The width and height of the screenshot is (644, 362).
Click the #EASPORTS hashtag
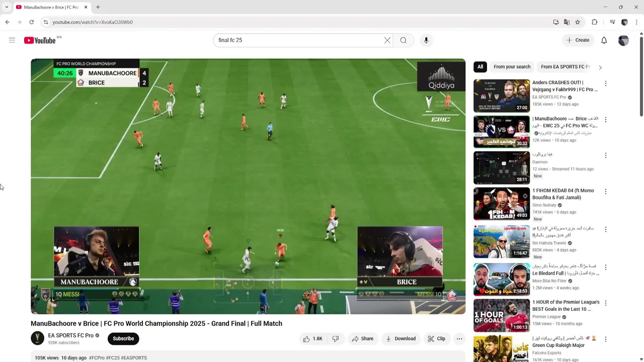[x=134, y=358]
